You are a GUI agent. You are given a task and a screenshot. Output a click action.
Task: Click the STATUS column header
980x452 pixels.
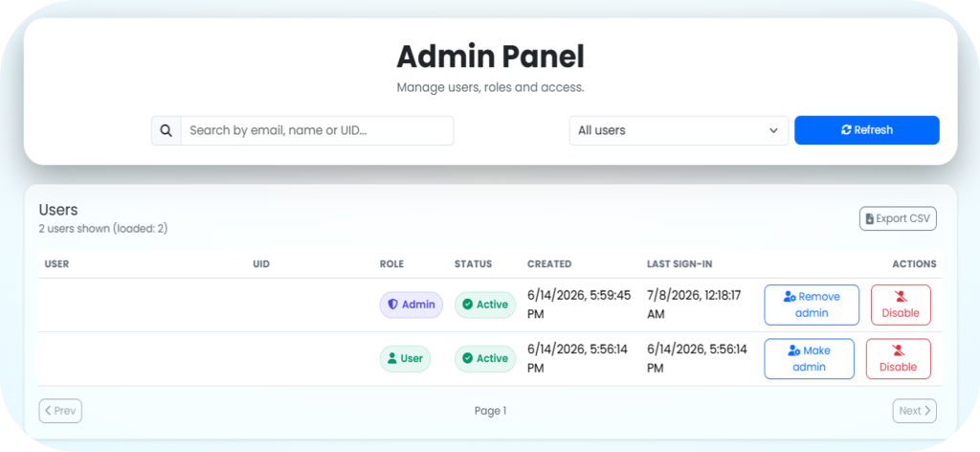[473, 263]
